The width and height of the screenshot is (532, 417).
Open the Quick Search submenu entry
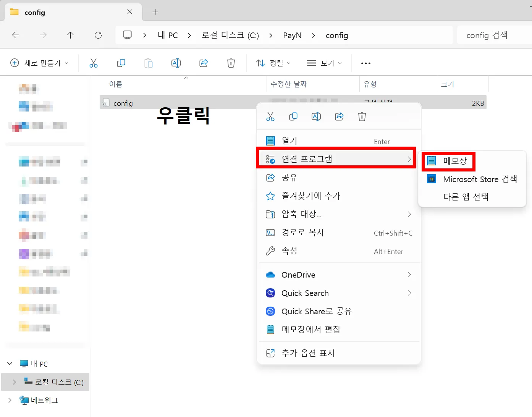339,293
